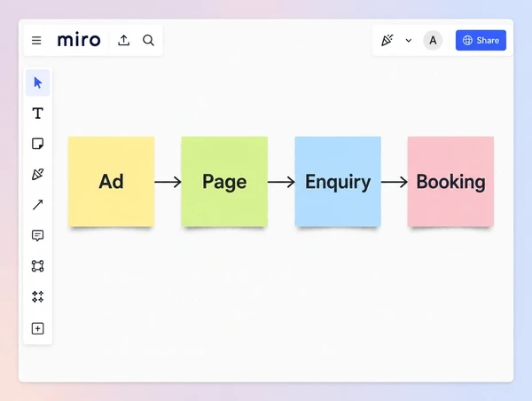The width and height of the screenshot is (532, 401).
Task: Export the board with the upload icon
Action: (124, 40)
